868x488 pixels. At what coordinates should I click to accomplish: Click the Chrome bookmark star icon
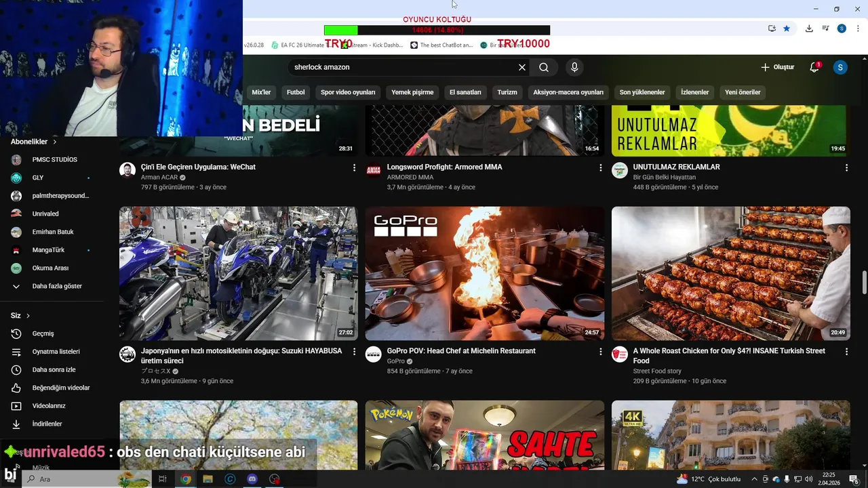pos(787,28)
